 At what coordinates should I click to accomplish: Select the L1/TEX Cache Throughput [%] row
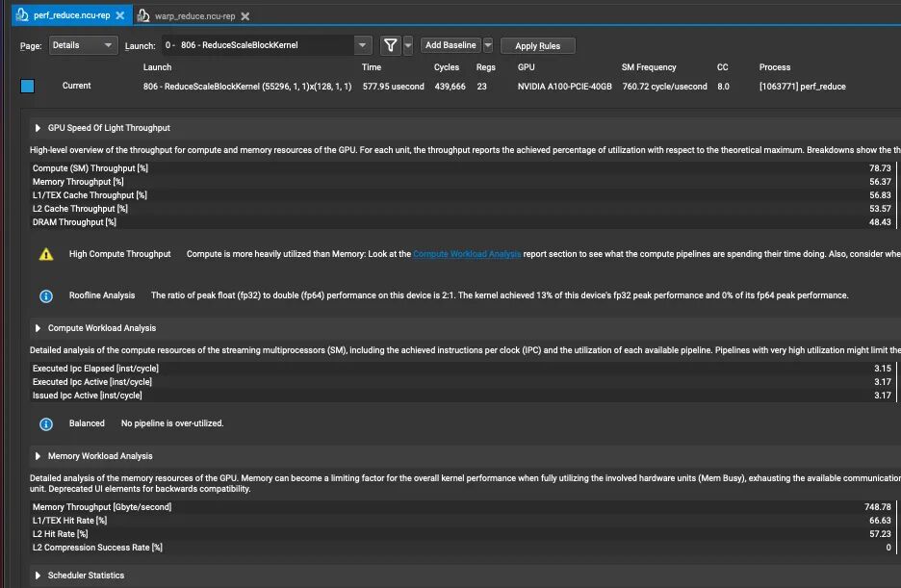(x=463, y=195)
